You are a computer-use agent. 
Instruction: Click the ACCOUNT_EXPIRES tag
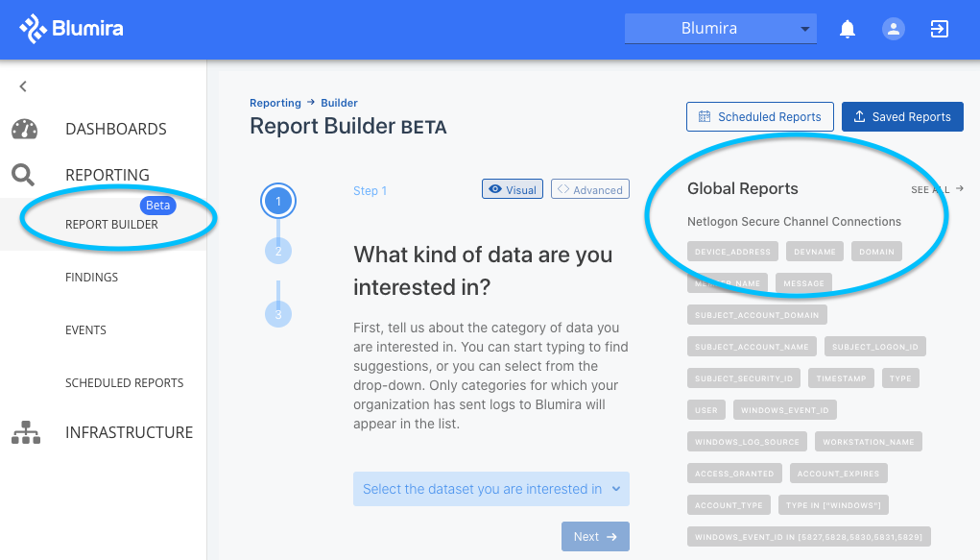(838, 474)
